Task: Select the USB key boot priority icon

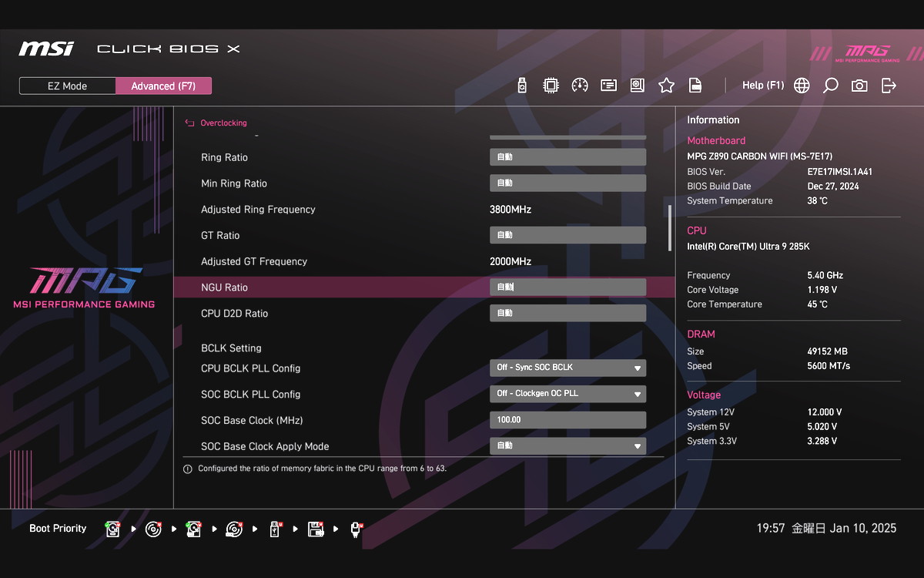Action: (275, 529)
